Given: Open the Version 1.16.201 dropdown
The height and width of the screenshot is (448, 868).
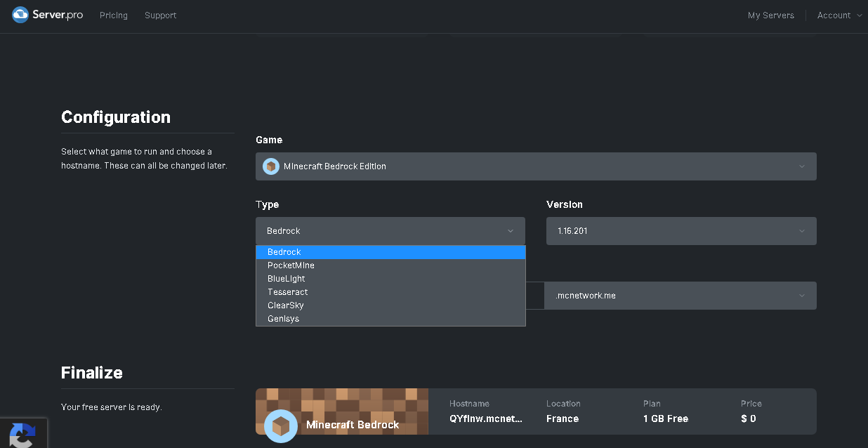Looking at the screenshot, I should [680, 231].
